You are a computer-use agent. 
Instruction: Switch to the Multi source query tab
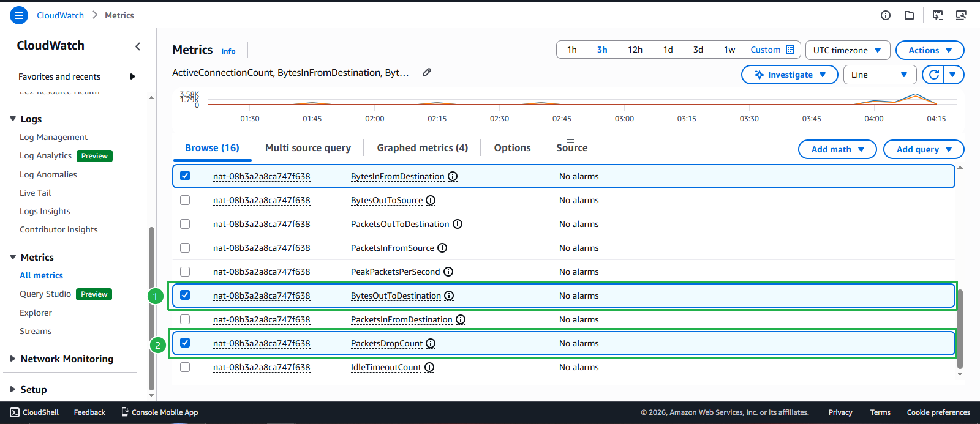click(x=308, y=148)
